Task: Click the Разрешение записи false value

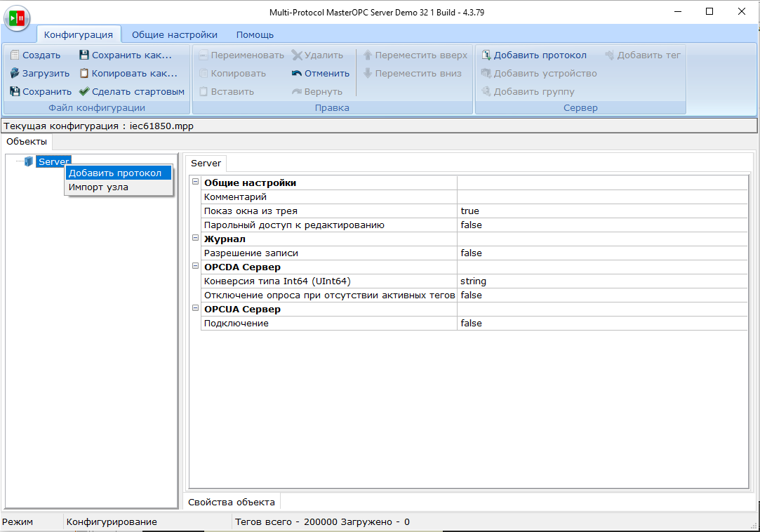Action: coord(471,253)
